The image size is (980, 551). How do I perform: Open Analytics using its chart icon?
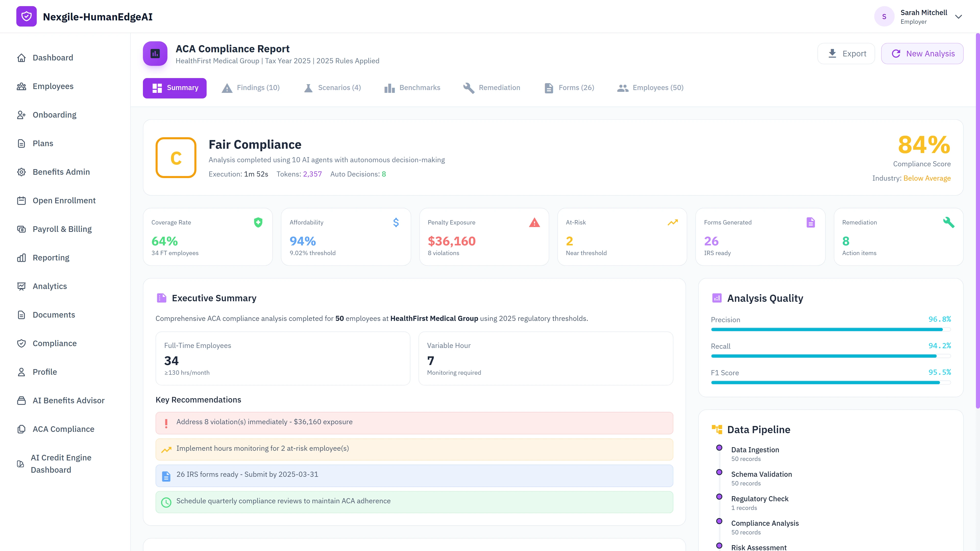[22, 286]
